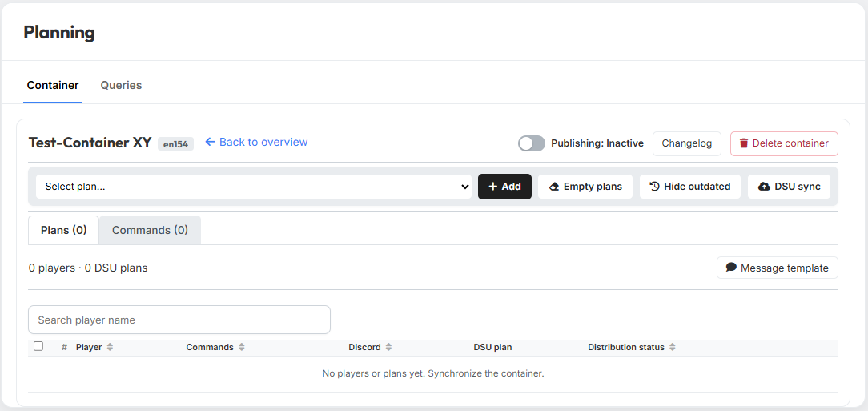Check the select-all checkbox in table header
This screenshot has width=868, height=411.
(38, 346)
